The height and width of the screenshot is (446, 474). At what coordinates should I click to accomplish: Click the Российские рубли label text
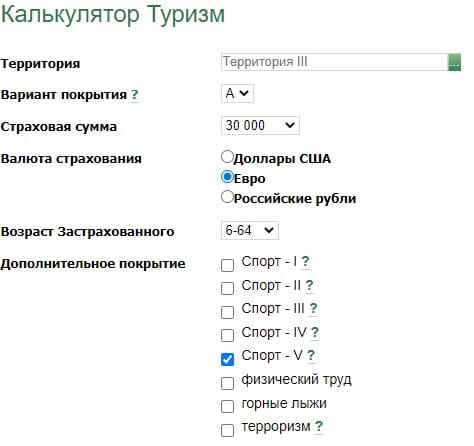click(295, 199)
